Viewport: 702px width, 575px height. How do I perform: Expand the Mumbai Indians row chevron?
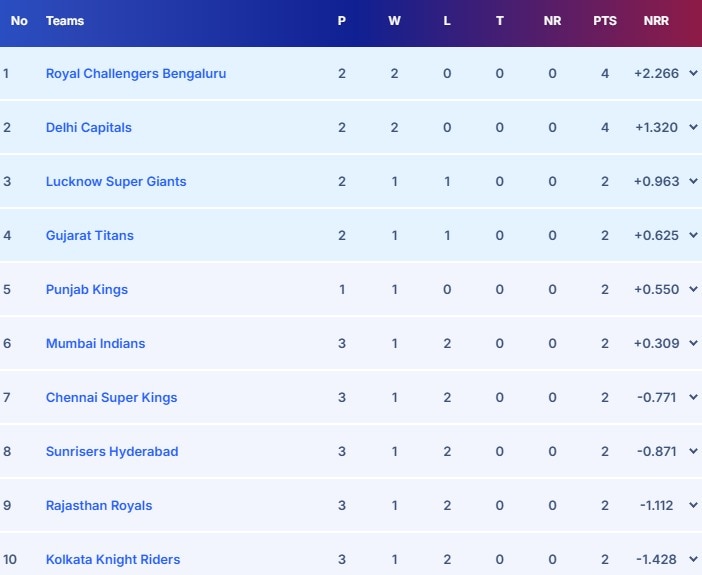point(693,343)
